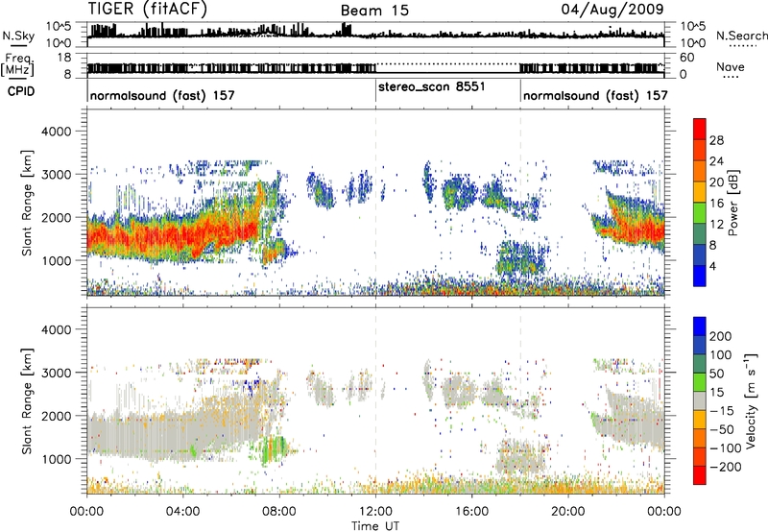
Task: Click the "Power [dB]" colorbar title
Action: tap(732, 203)
